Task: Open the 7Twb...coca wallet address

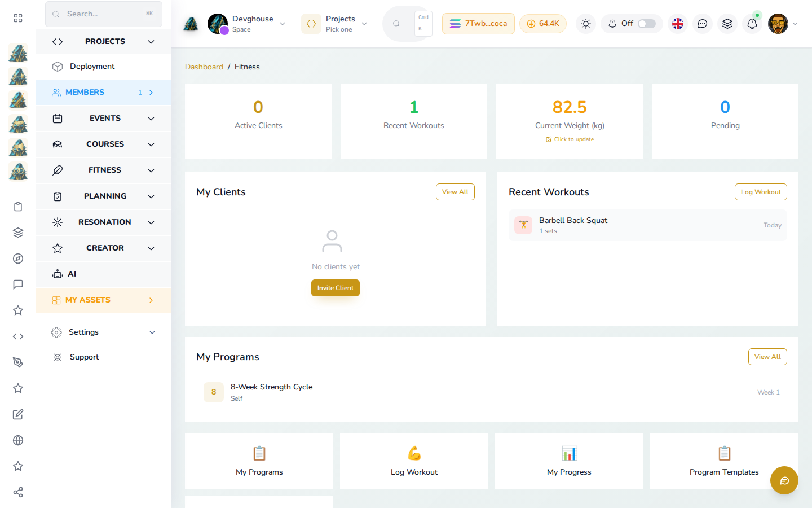Action: click(x=478, y=24)
